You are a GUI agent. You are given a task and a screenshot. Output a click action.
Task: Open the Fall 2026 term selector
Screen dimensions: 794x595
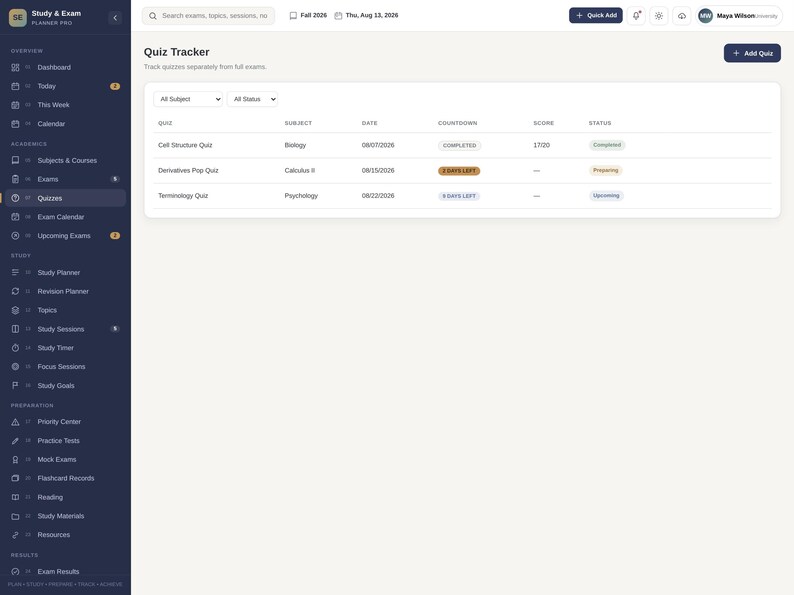point(308,16)
